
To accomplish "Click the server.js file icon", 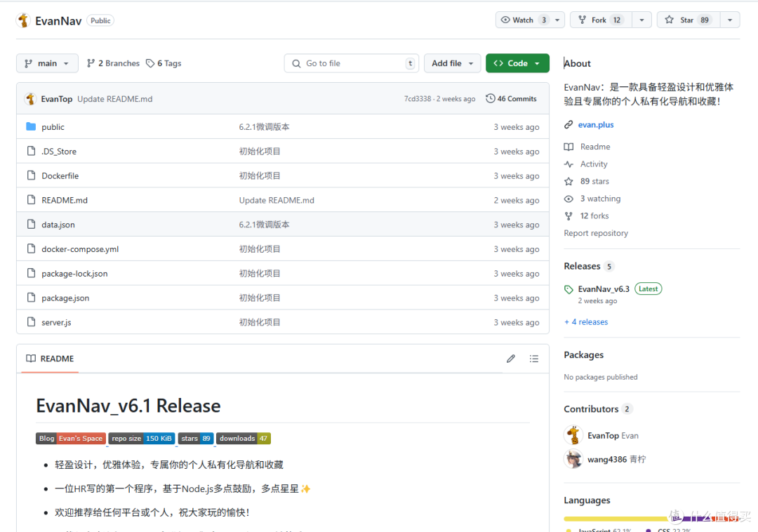I will [x=31, y=322].
